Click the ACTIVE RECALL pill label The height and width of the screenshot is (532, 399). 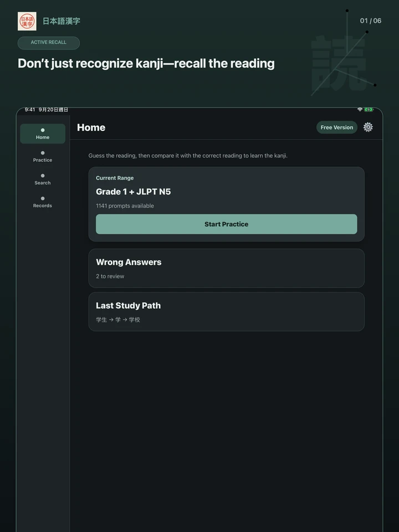click(x=49, y=43)
